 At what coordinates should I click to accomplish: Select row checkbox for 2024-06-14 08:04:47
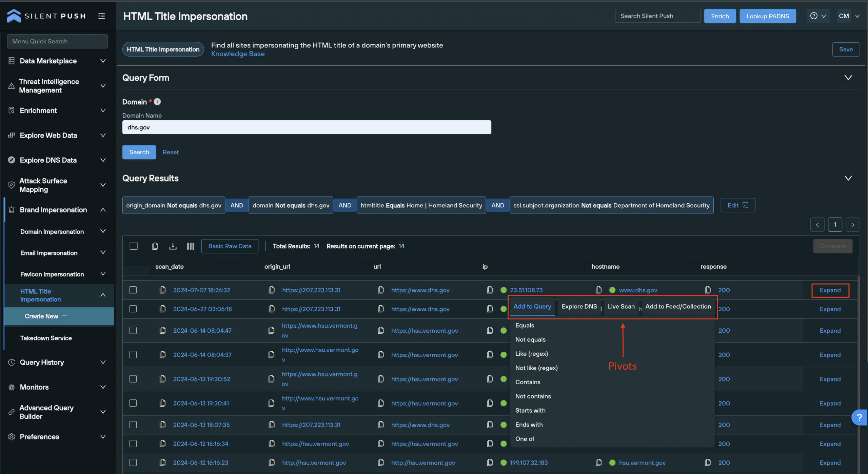point(133,330)
